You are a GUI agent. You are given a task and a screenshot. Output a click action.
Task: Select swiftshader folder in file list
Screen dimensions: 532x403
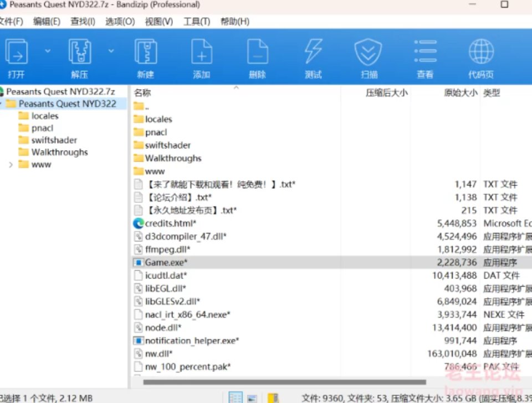point(167,145)
